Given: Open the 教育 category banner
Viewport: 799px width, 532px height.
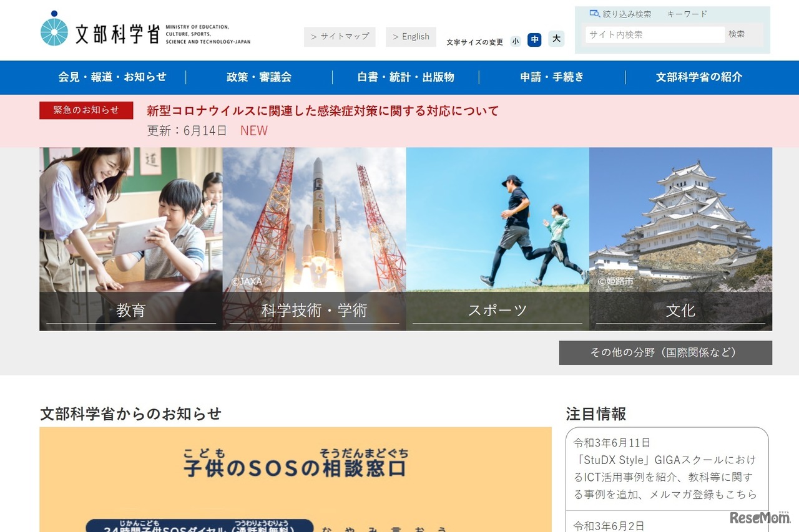Looking at the screenshot, I should (130, 310).
